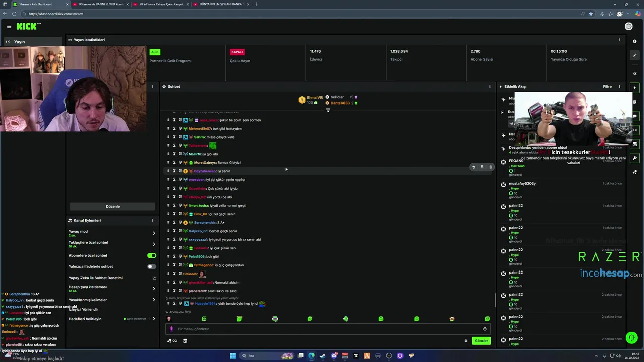Toggle Abonelere özel sohbet switch
The width and height of the screenshot is (644, 362).
151,255
